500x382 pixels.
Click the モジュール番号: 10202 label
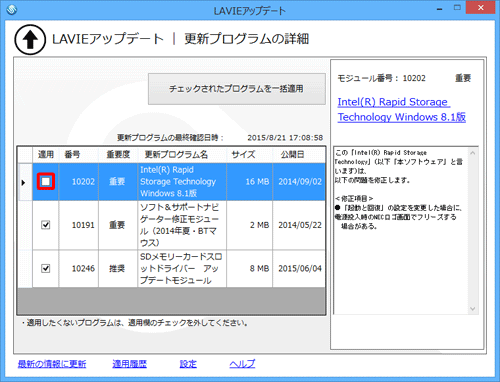tap(382, 78)
